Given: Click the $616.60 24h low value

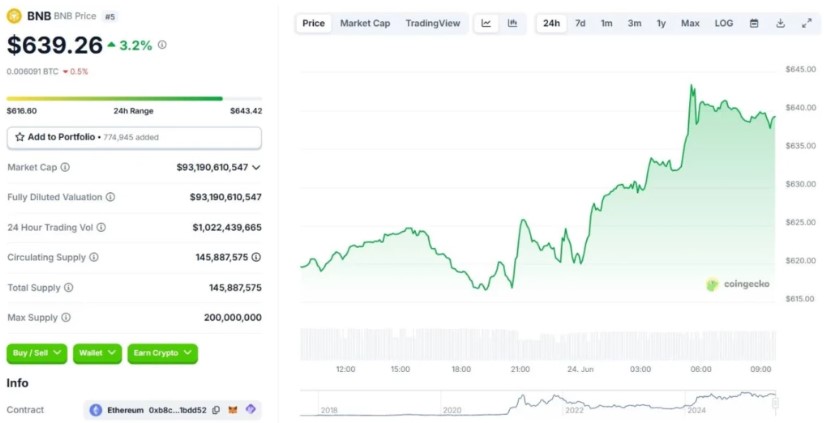Looking at the screenshot, I should 22,111.
